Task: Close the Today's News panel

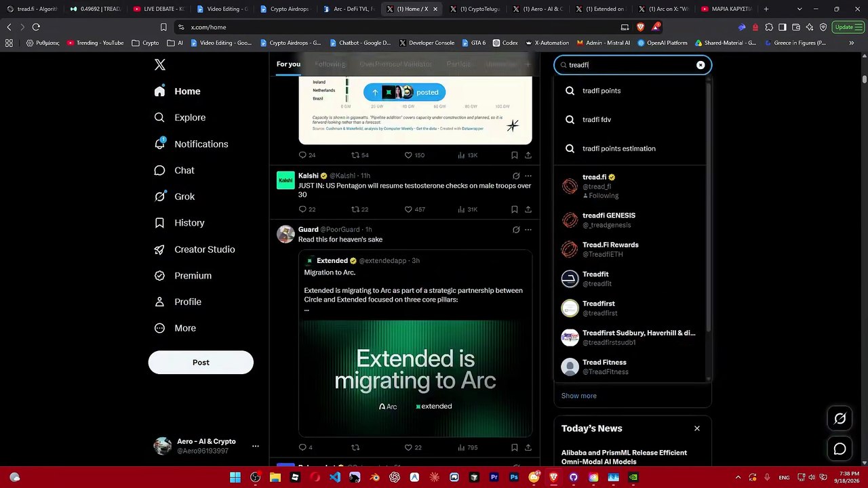Action: click(x=696, y=428)
